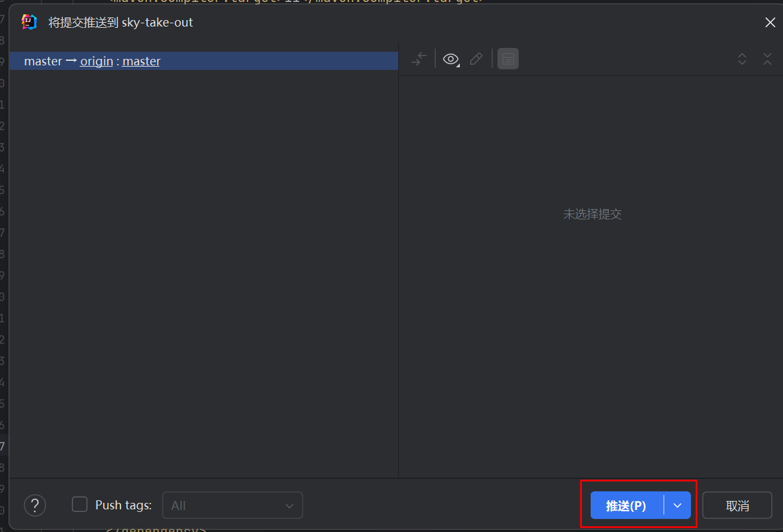Click the Show Diff arrows icon

(419, 59)
